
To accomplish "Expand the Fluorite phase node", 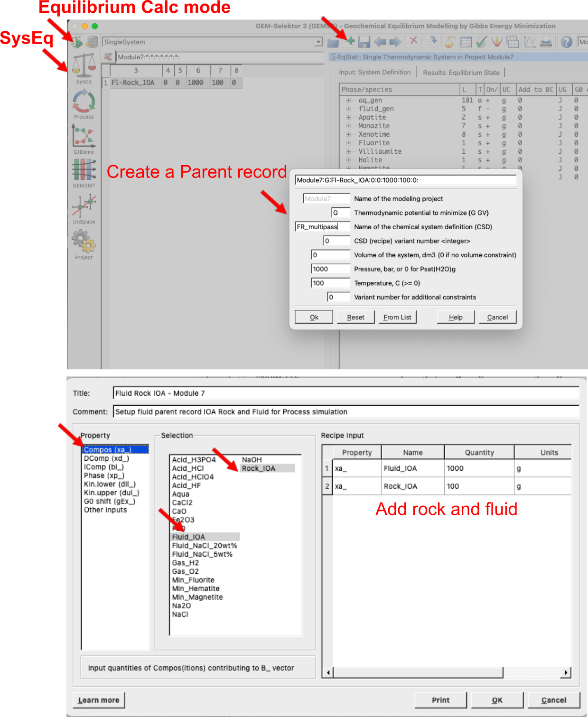I will 348,143.
